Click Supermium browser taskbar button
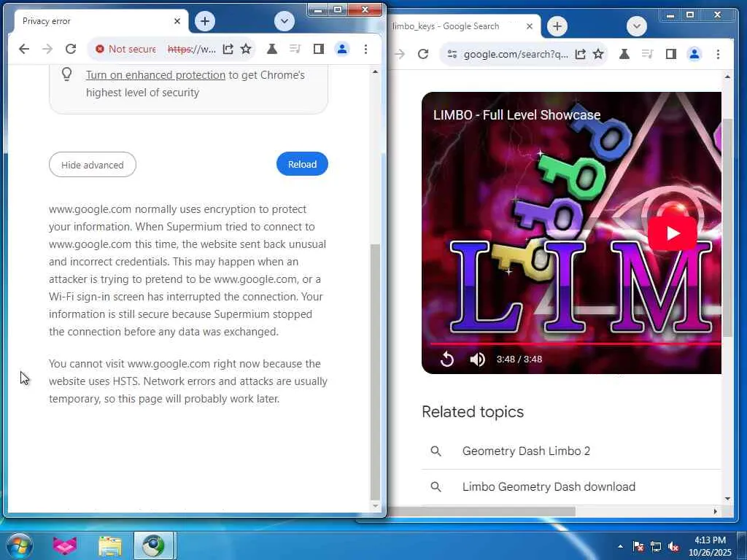This screenshot has width=747, height=560. click(155, 545)
